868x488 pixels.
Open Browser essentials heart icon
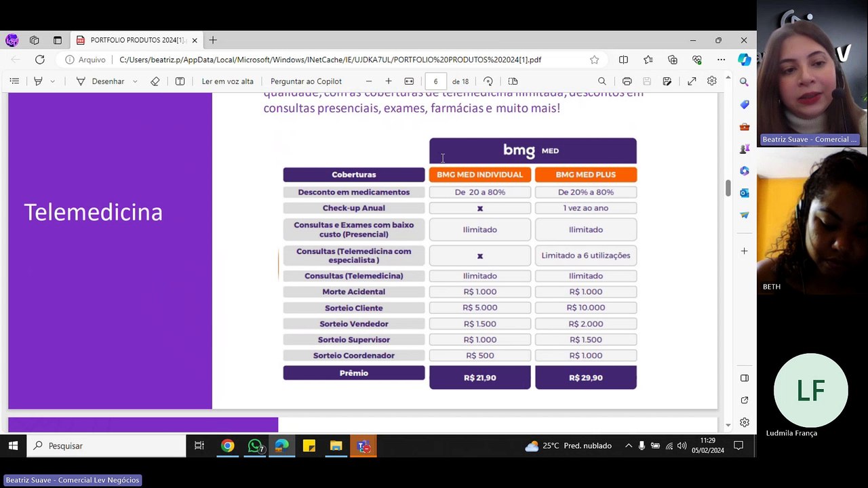(x=697, y=60)
